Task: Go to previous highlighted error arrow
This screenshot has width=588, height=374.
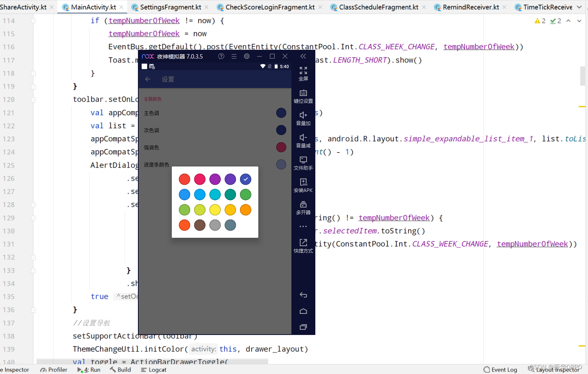Action: click(568, 21)
